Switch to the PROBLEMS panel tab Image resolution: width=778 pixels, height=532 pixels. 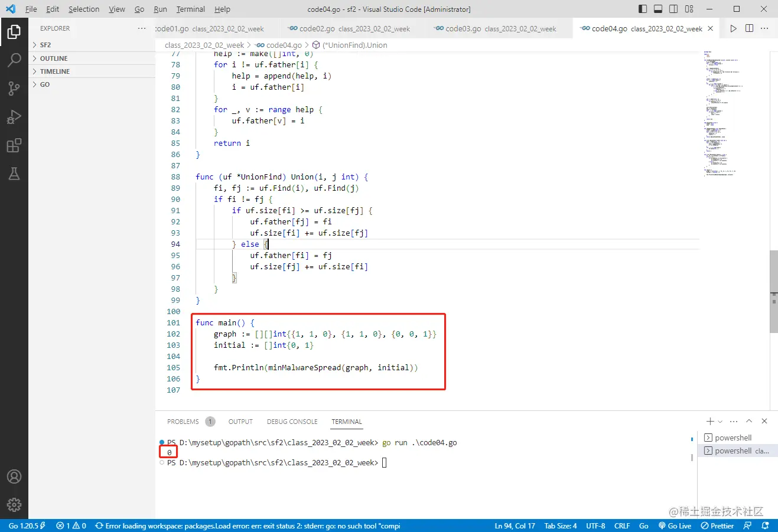click(x=190, y=422)
